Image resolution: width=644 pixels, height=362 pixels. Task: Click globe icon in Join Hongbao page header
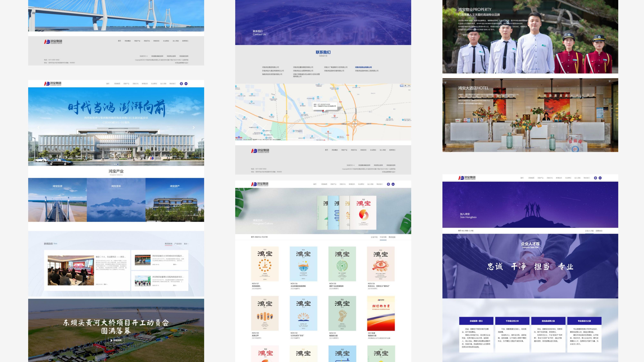tap(596, 178)
